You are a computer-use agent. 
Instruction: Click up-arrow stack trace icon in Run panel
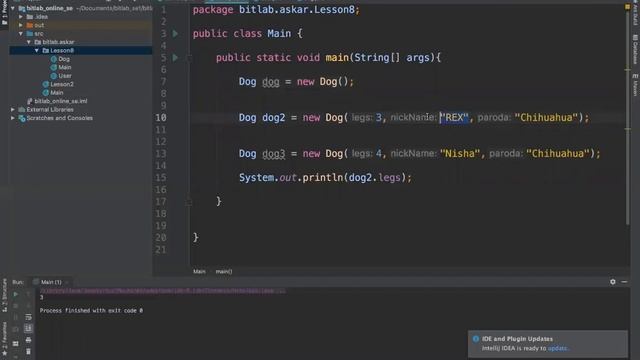pos(28,294)
